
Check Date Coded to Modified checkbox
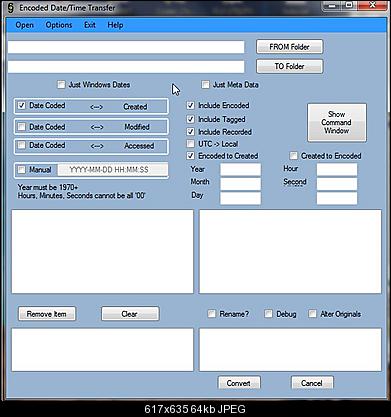tap(22, 127)
